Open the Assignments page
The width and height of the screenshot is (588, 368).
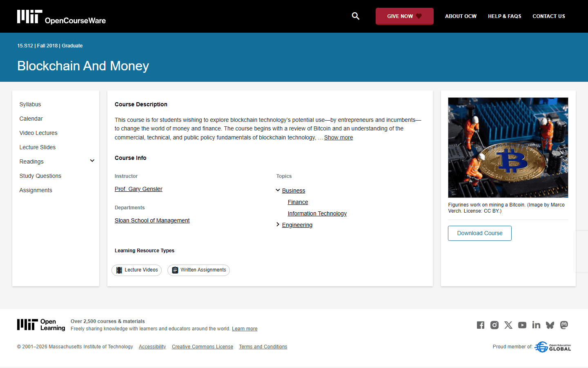click(36, 190)
